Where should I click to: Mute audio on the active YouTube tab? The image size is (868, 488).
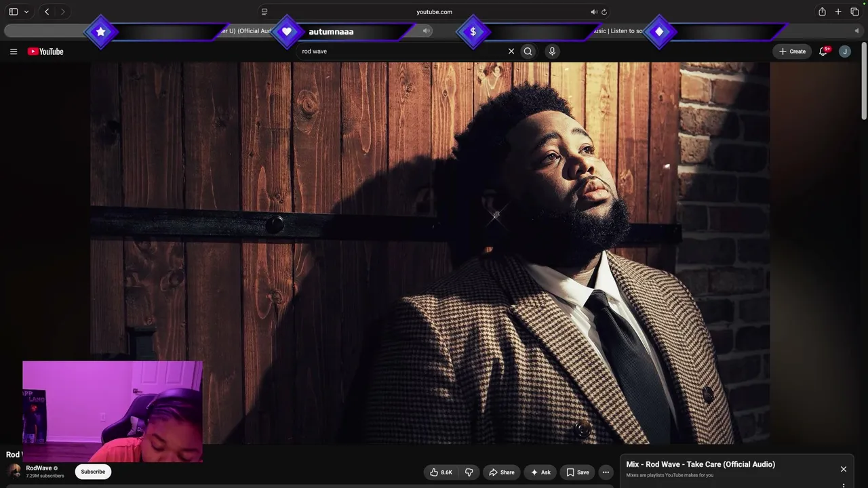[427, 30]
